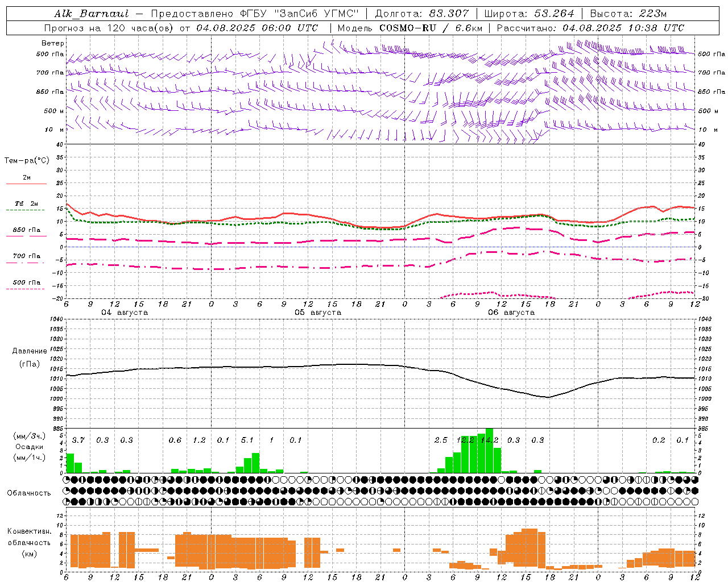The height and width of the screenshot is (582, 728).
Task: Click the (мм/1ч.) unit label
Action: [30, 458]
